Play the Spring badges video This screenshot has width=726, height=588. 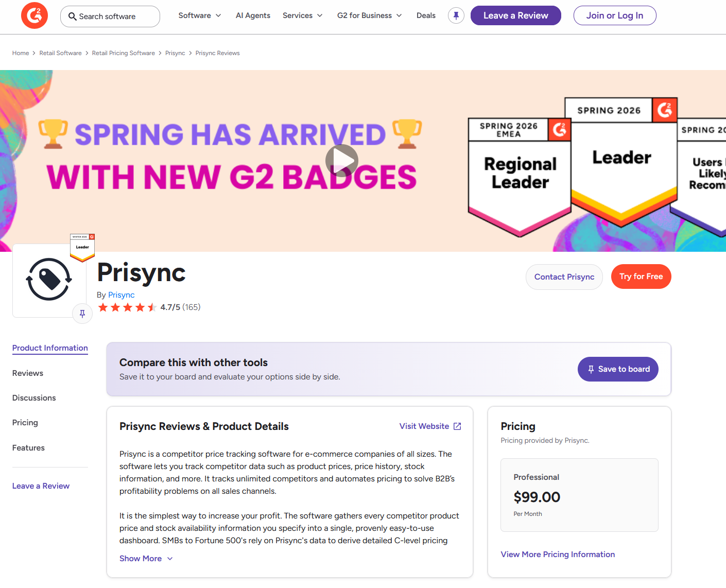click(341, 160)
